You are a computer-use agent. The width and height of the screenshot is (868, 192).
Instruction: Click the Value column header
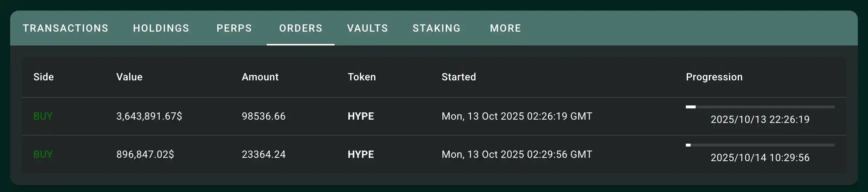coord(129,77)
